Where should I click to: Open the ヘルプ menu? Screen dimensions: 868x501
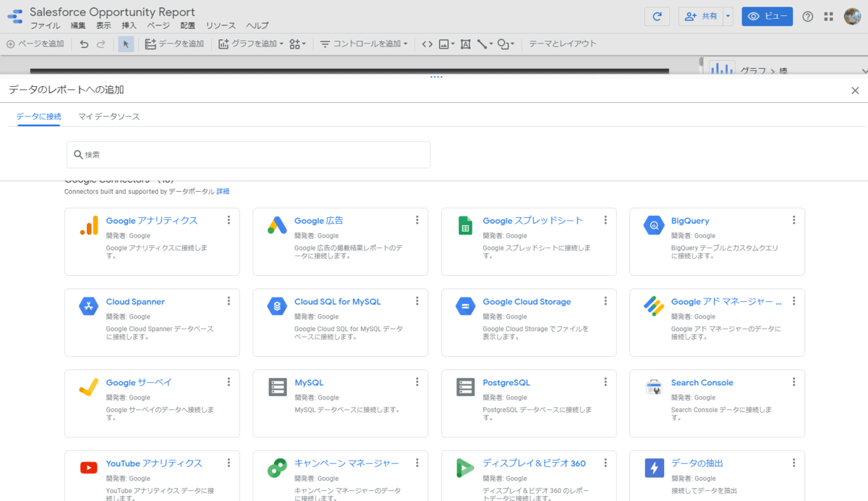coord(257,26)
